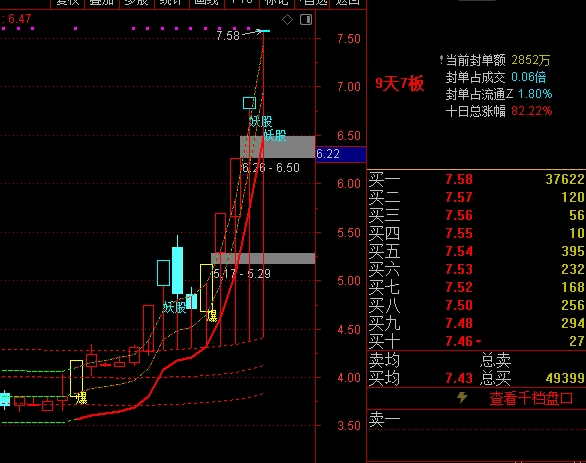Click the red 6.47 value at top-left
This screenshot has width=586, height=463.
[20, 19]
